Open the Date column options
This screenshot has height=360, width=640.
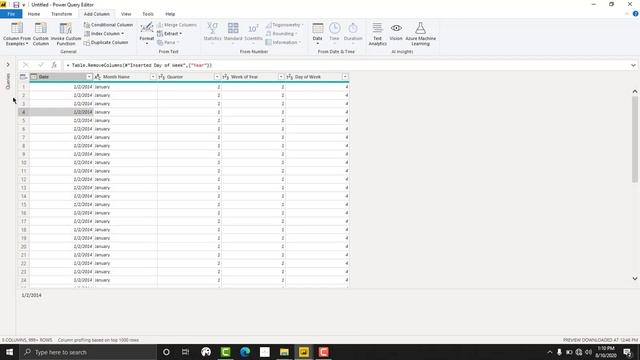[318, 33]
